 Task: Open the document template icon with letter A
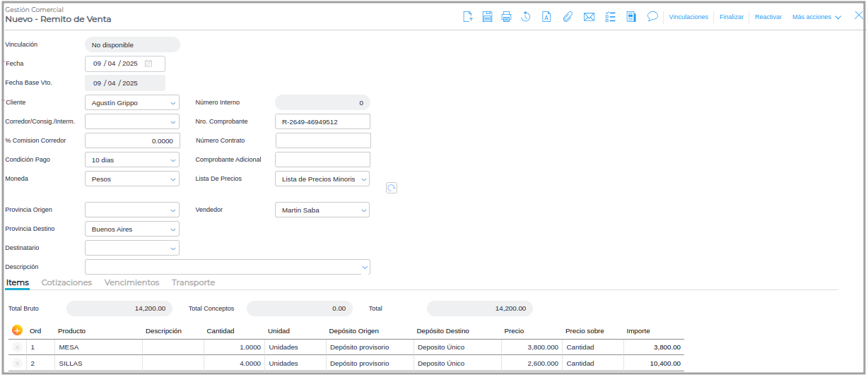pyautogui.click(x=546, y=17)
